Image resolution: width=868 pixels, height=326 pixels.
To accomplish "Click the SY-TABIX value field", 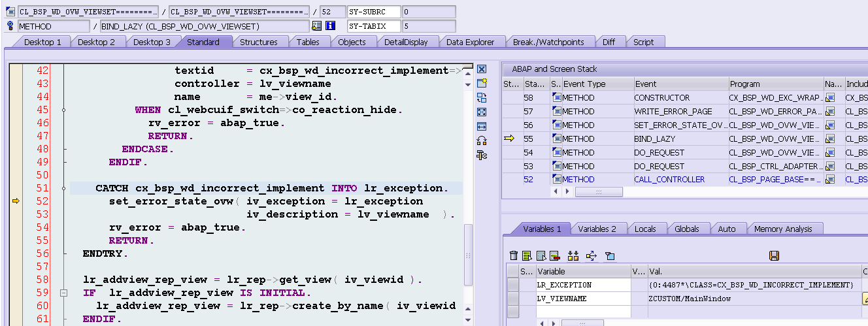I will (428, 26).
